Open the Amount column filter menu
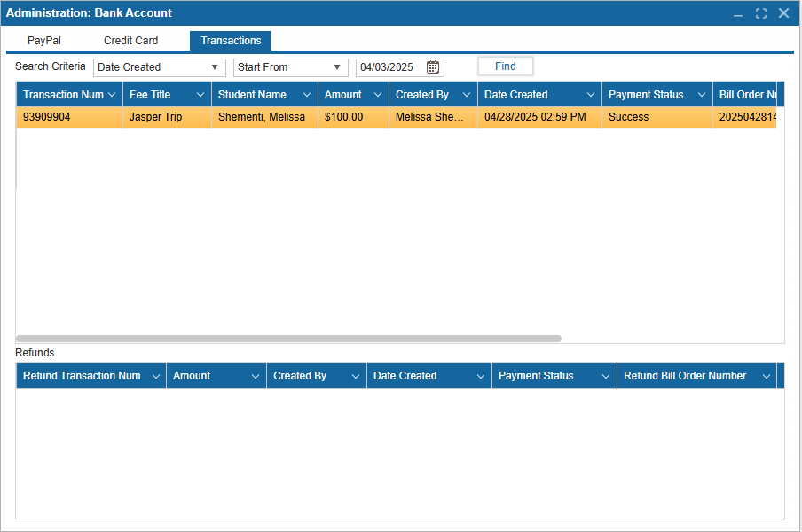The height and width of the screenshot is (532, 802). click(x=379, y=94)
